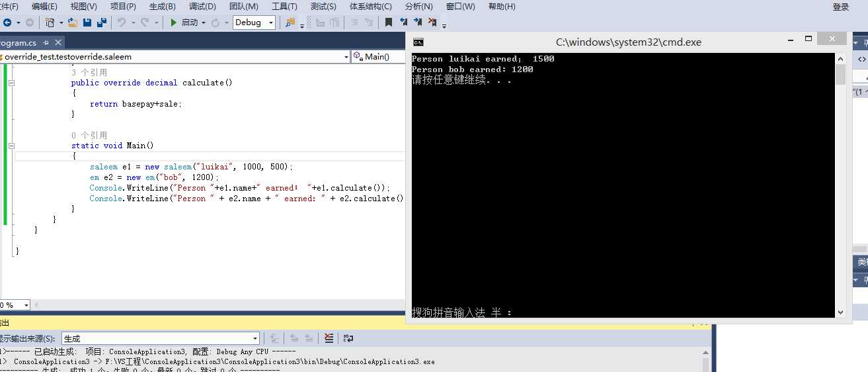
Task: Save all files with the double-disk icon
Action: 102,23
